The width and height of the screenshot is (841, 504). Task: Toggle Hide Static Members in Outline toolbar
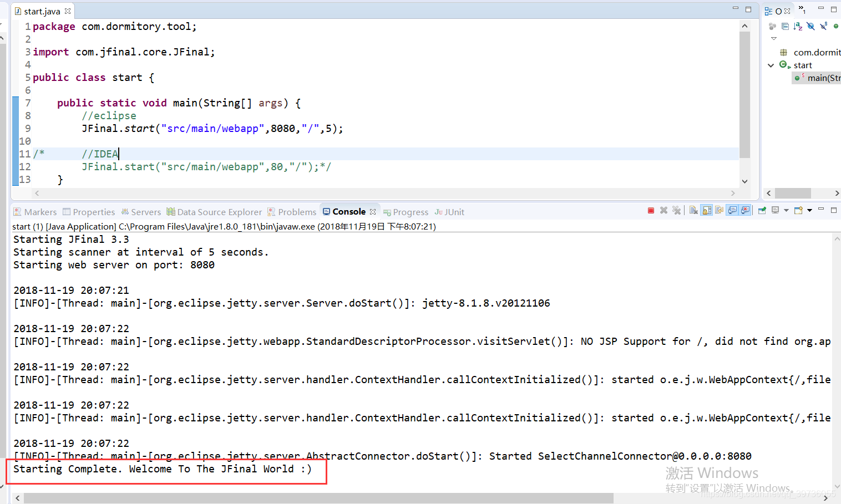pyautogui.click(x=824, y=26)
